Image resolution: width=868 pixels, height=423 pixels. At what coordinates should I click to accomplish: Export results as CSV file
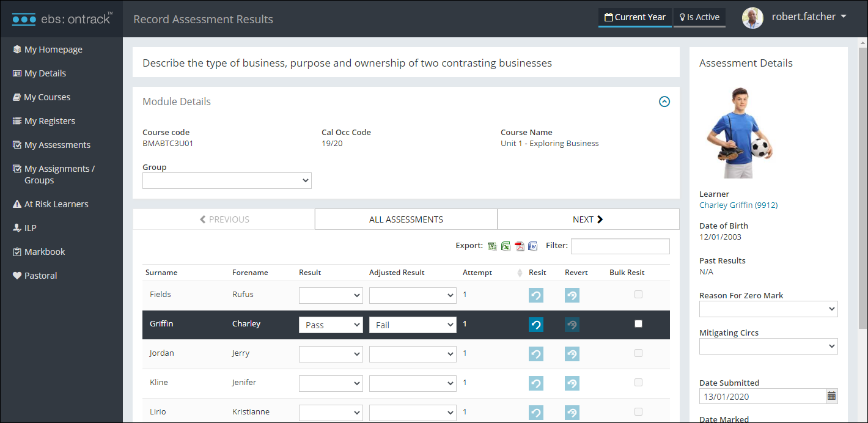[x=492, y=246]
